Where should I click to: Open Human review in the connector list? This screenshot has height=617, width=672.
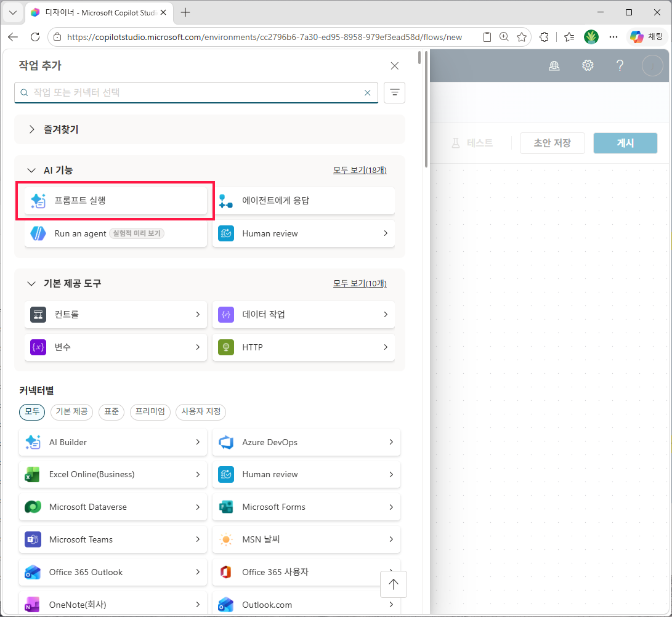click(306, 474)
